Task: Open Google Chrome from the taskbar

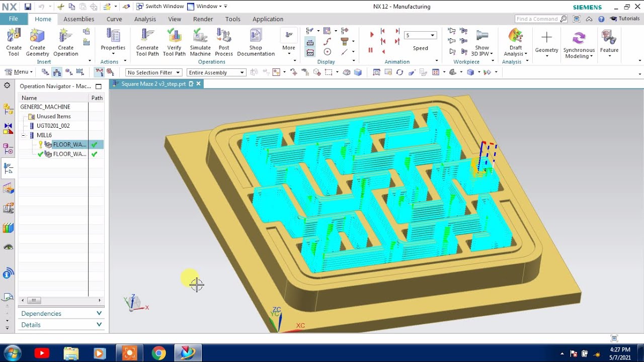Action: [x=158, y=353]
